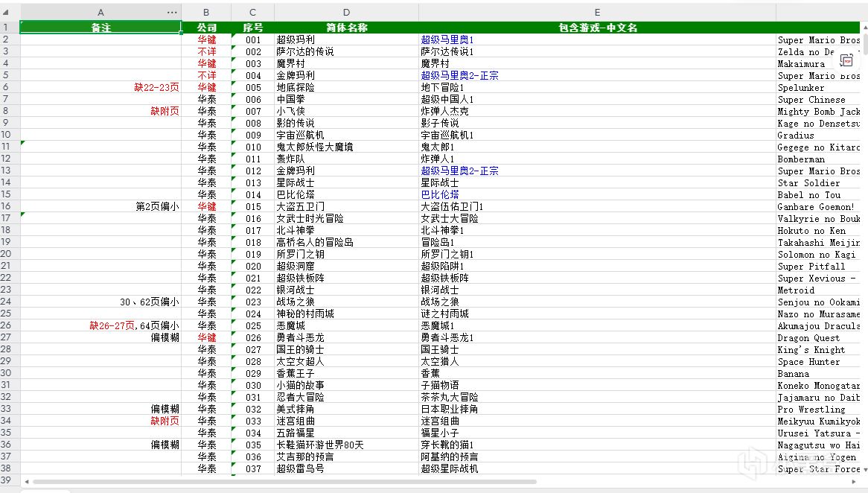Open the 超级马里奥2-正宗 link in row 5
Image resolution: width=868 pixels, height=493 pixels.
pyautogui.click(x=459, y=75)
